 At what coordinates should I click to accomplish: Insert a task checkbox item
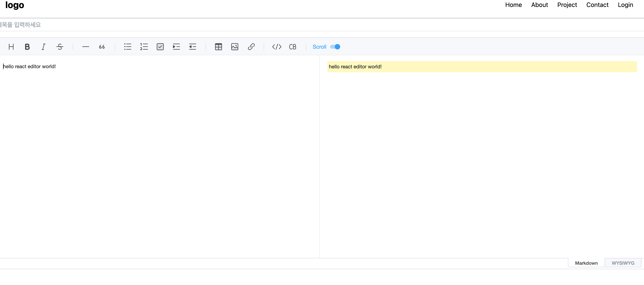pyautogui.click(x=160, y=47)
